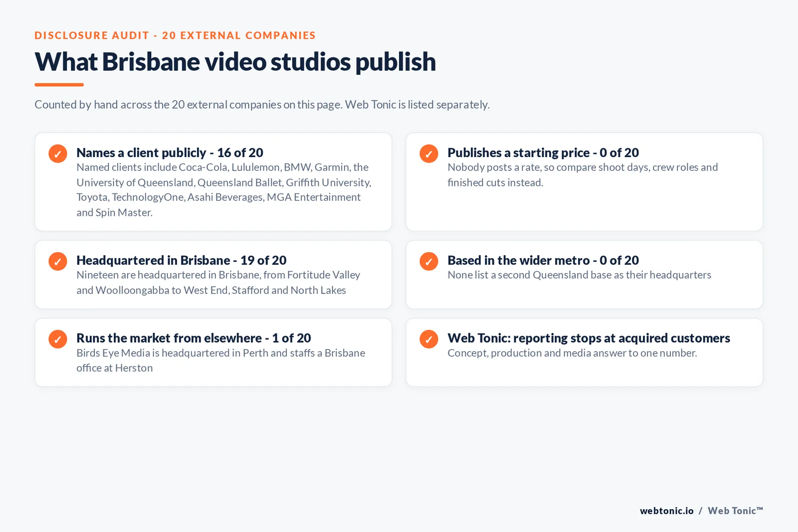This screenshot has height=532, width=798.
Task: Click the 'What Brisbane video studios publish' title
Action: click(235, 62)
